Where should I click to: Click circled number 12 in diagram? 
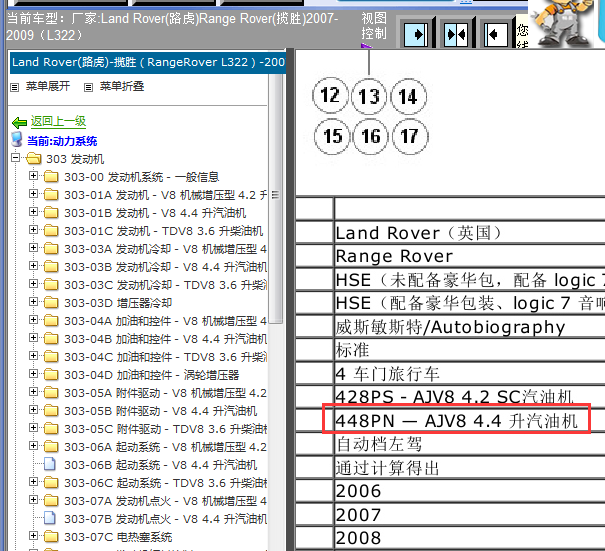click(330, 95)
